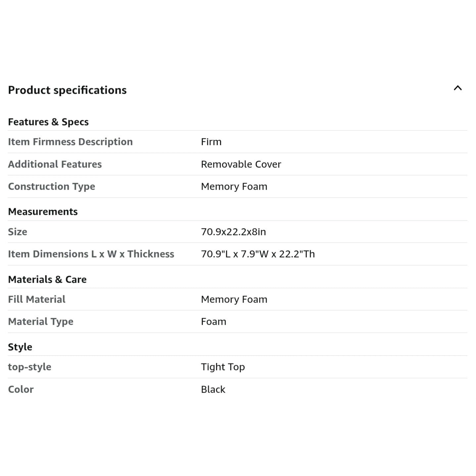Click the Product specifications heading
This screenshot has height=476, width=476.
[67, 90]
